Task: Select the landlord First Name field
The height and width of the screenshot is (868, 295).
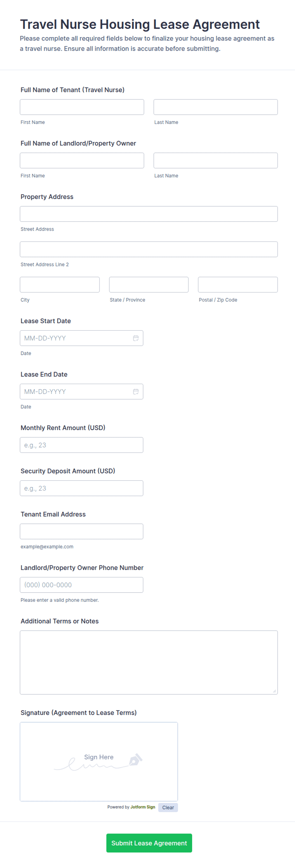Action: (82, 160)
